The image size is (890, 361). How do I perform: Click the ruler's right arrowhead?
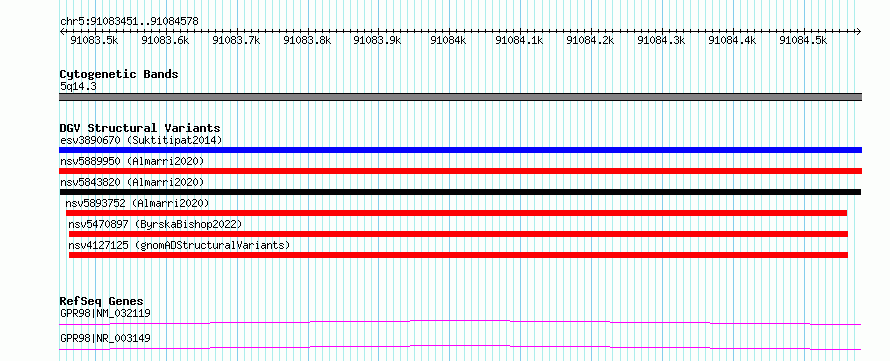[859, 32]
